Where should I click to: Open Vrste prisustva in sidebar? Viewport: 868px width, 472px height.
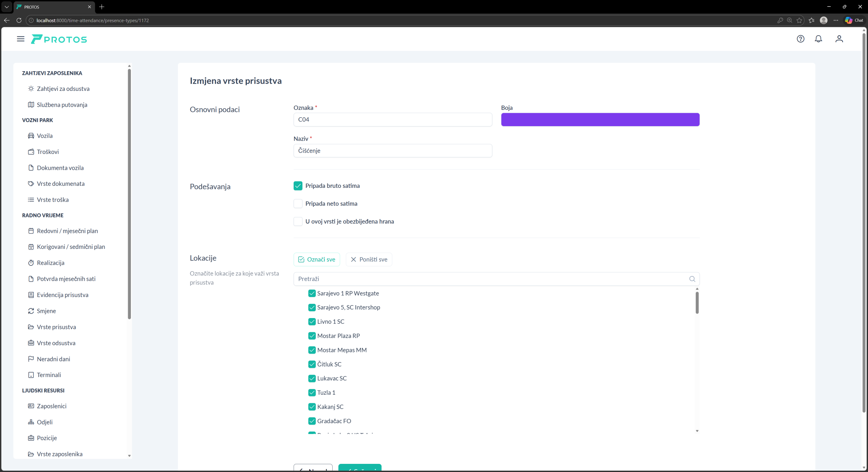56,327
